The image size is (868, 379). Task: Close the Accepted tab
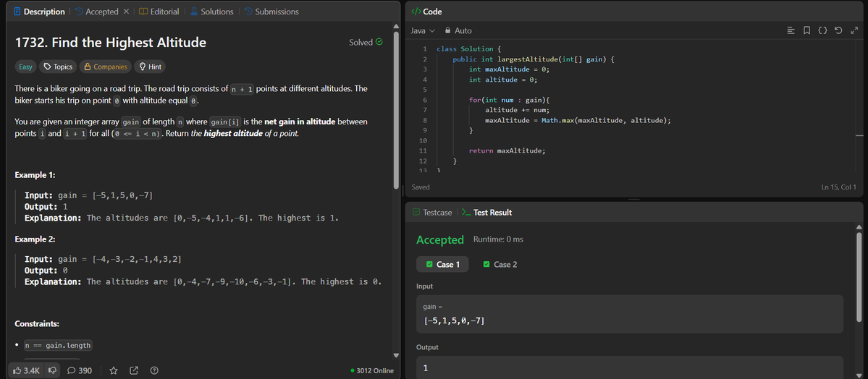click(126, 12)
